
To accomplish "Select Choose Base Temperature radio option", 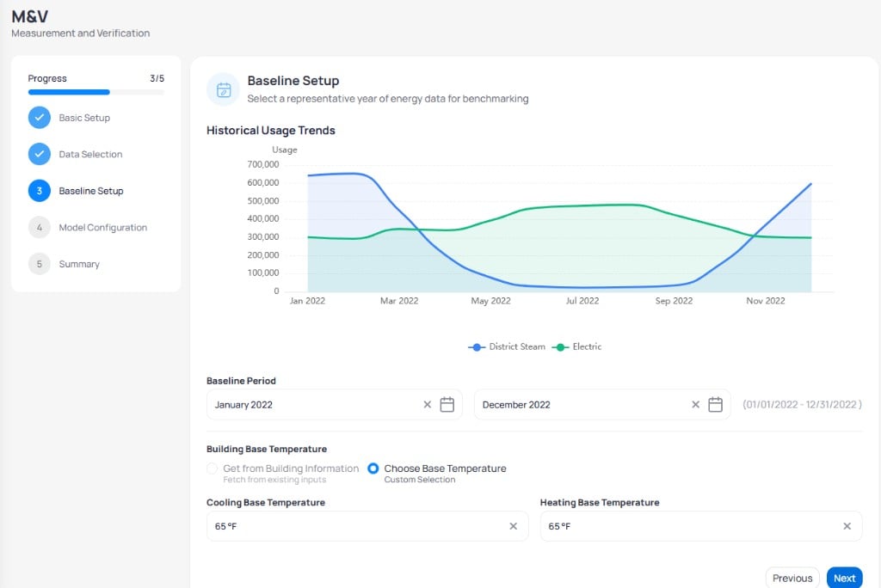I will (x=373, y=469).
